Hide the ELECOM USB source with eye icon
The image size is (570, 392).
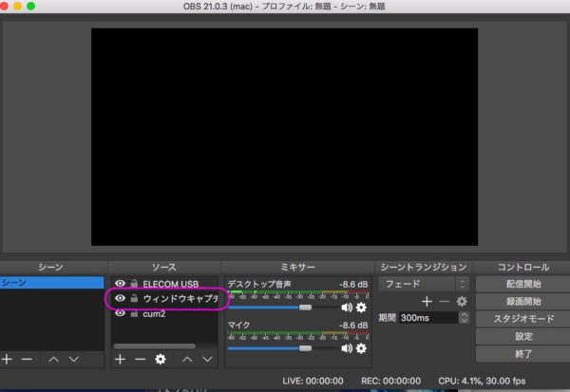click(x=120, y=283)
